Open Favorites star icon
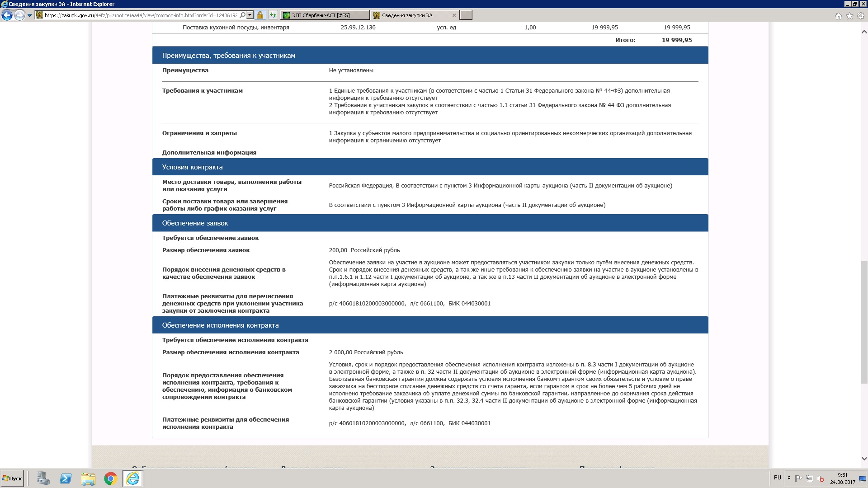Image resolution: width=868 pixels, height=488 pixels. coord(849,16)
